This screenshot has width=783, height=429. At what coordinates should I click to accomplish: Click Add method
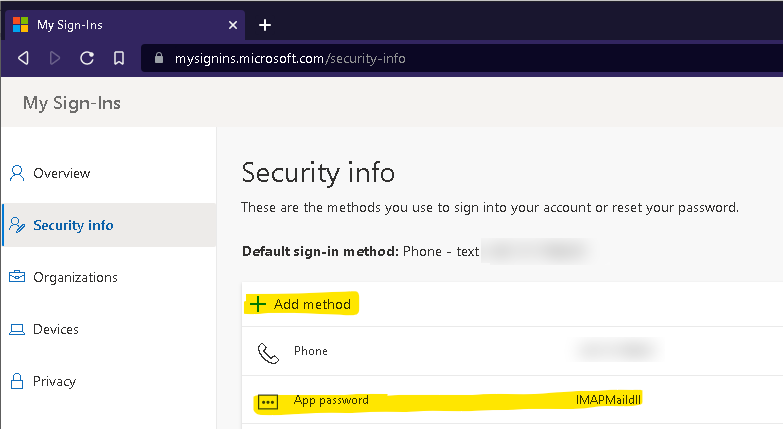coord(301,304)
